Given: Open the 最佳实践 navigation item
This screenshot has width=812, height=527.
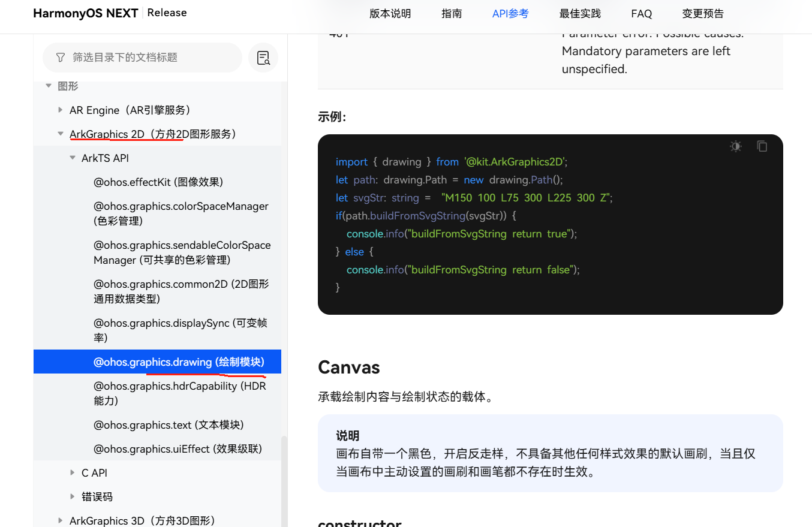Looking at the screenshot, I should coord(580,13).
